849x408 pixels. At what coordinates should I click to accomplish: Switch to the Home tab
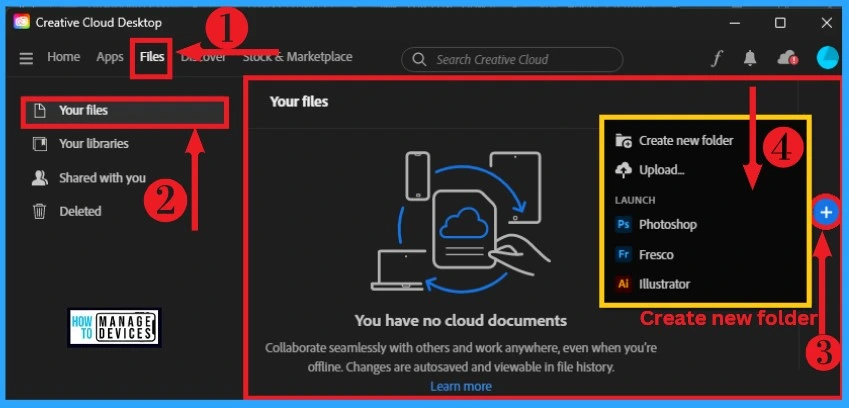(63, 57)
